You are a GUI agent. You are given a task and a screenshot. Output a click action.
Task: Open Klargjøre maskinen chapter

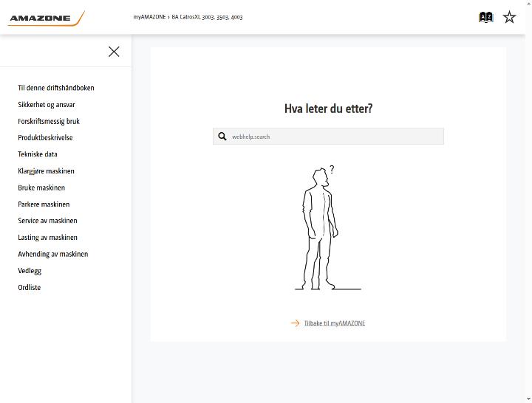(x=46, y=170)
